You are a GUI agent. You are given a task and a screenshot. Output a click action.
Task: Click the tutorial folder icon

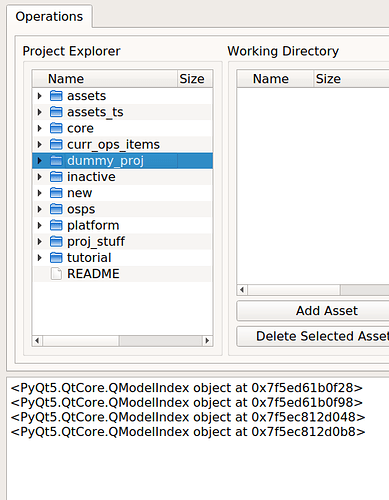[x=56, y=258]
